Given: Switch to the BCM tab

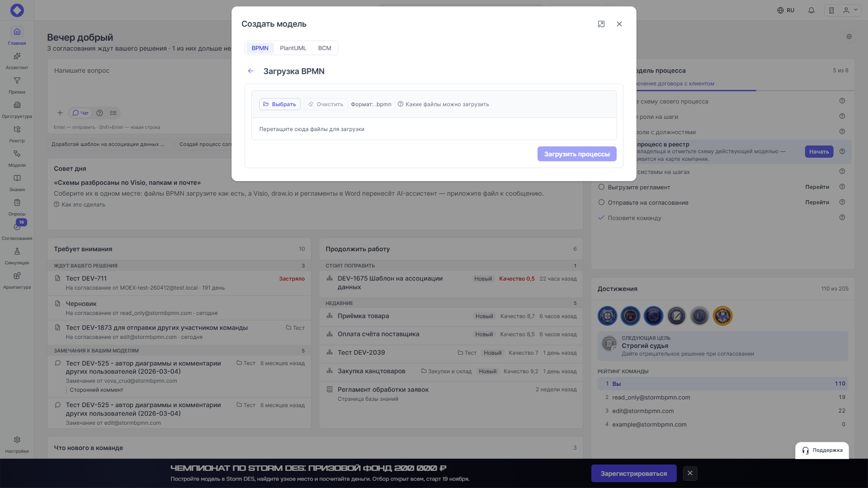Looking at the screenshot, I should (x=325, y=48).
